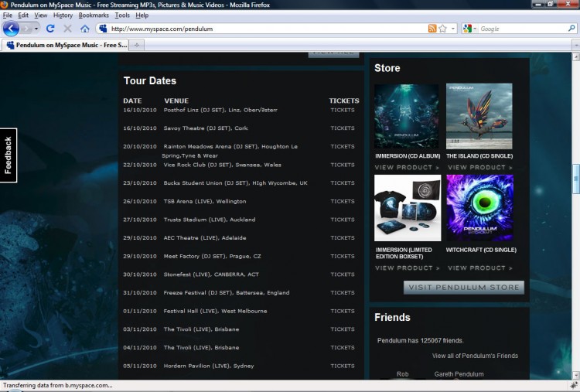Click TICKETS for Festival Hall, West Melbourne

tap(343, 311)
